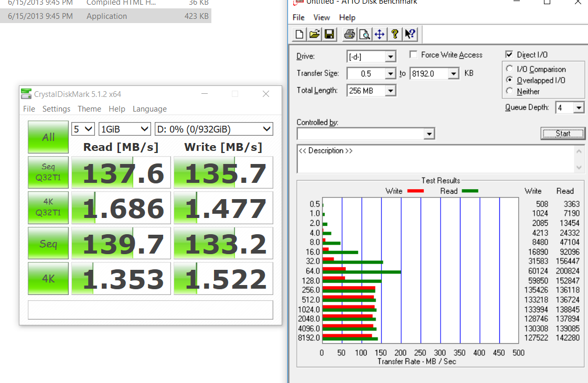The width and height of the screenshot is (588, 383).
Task: Click the Read [MB/s] column header
Action: coord(121,147)
